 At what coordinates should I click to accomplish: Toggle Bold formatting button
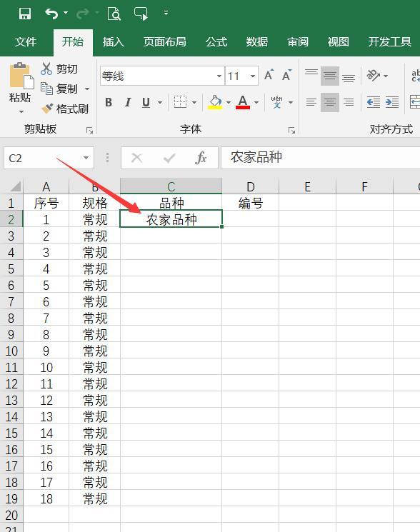[x=109, y=102]
